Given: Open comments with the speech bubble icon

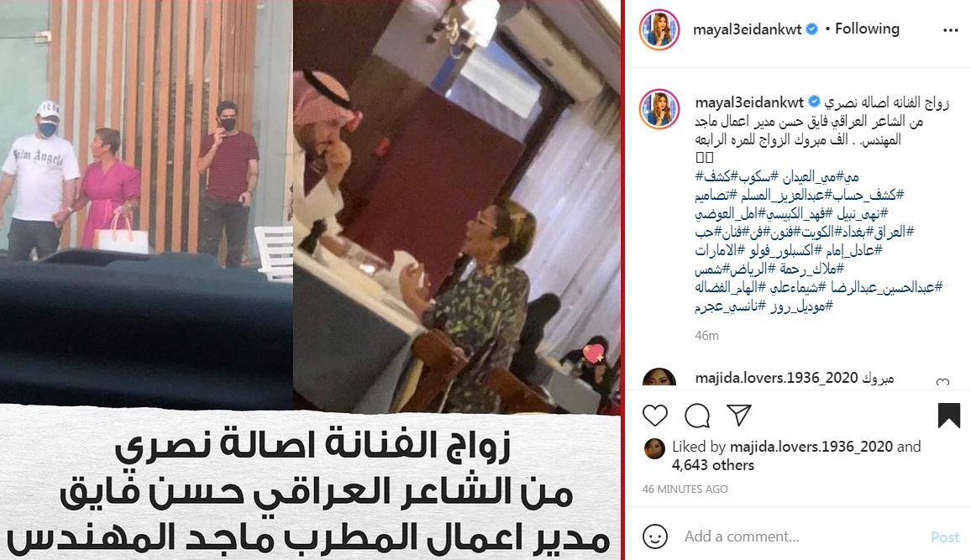Looking at the screenshot, I should click(696, 416).
